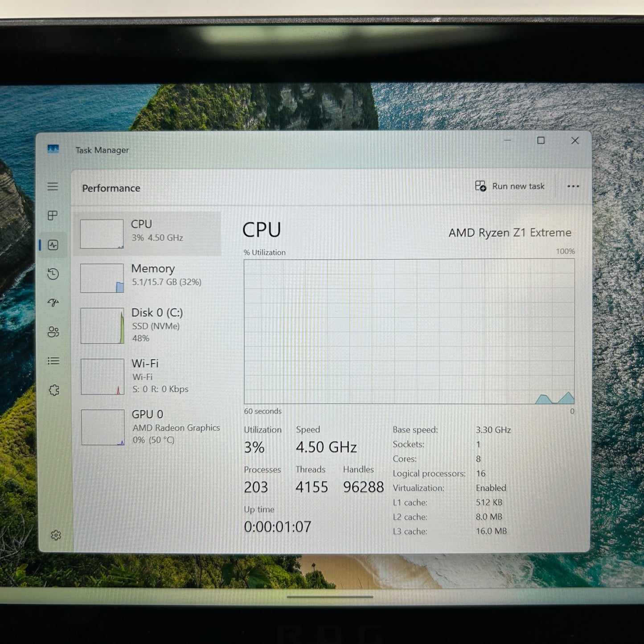Click the L2 cache 8.0 MB value
The image size is (644, 644).
pos(489,517)
